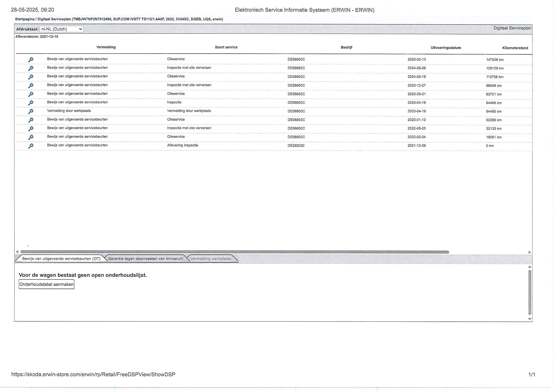Image resolution: width=555 pixels, height=392 pixels.
Task: Click the horizontal scrollbar thumb
Action: [235, 252]
